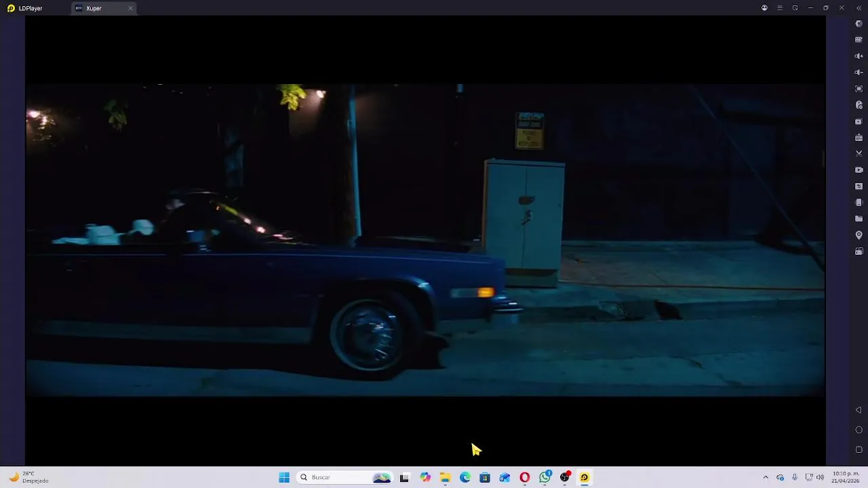Image resolution: width=868 pixels, height=488 pixels.
Task: Start video recording from the sidebar
Action: coord(859,170)
